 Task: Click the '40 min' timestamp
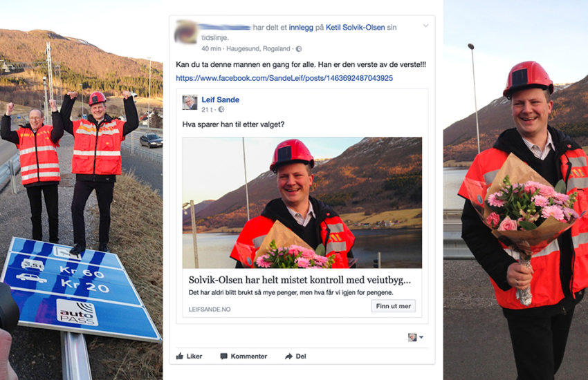[x=211, y=48]
